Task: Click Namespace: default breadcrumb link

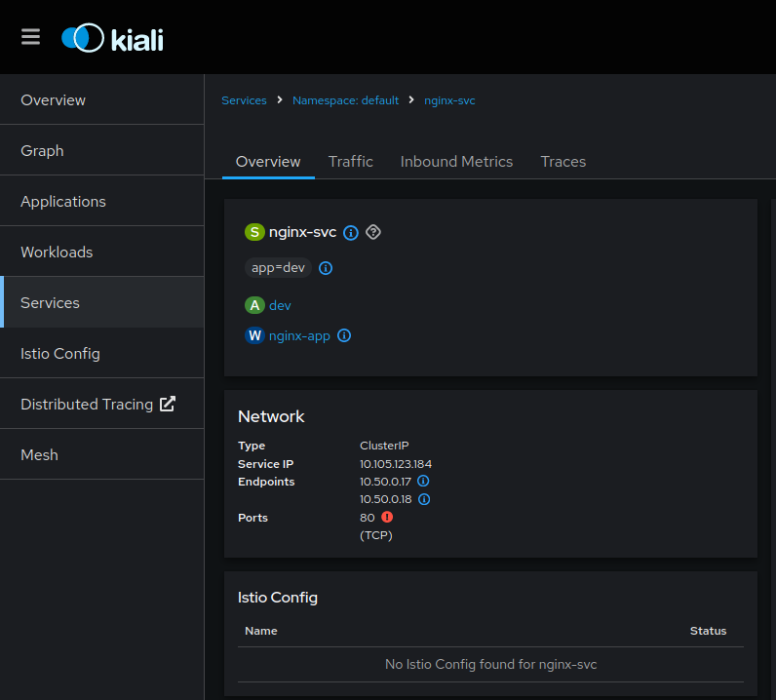Action: click(x=345, y=100)
